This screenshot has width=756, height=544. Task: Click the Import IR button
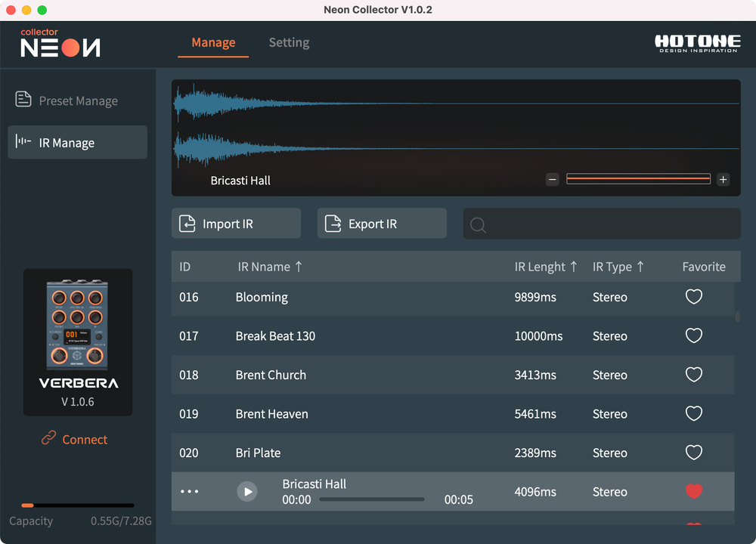(x=236, y=224)
